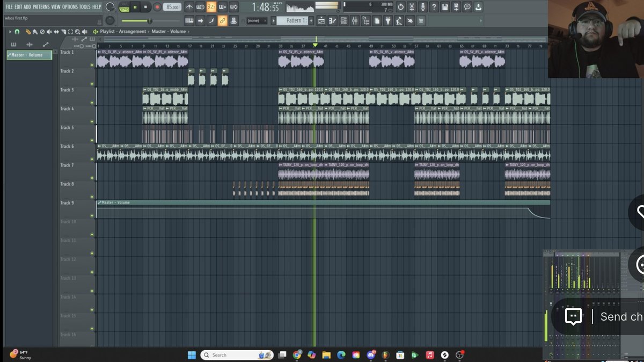This screenshot has height=362, width=644.
Task: Open the undo history icon
Action: 400,7
